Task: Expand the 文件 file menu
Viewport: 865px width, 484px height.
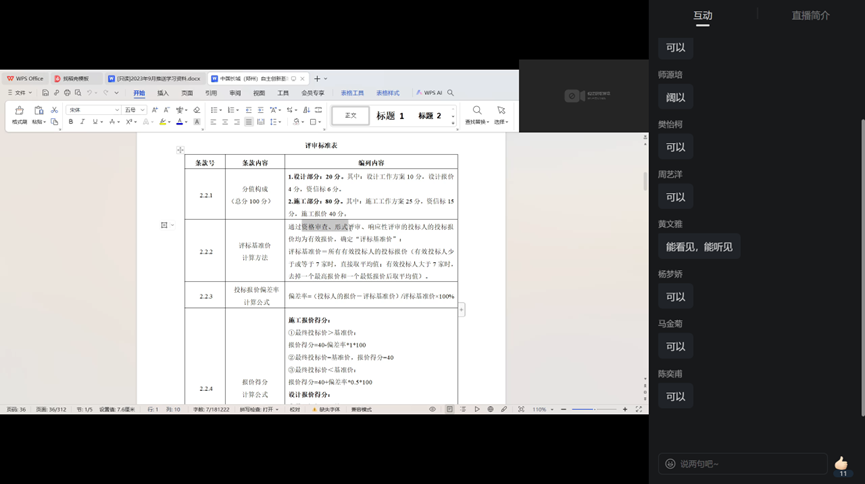Action: coord(20,93)
